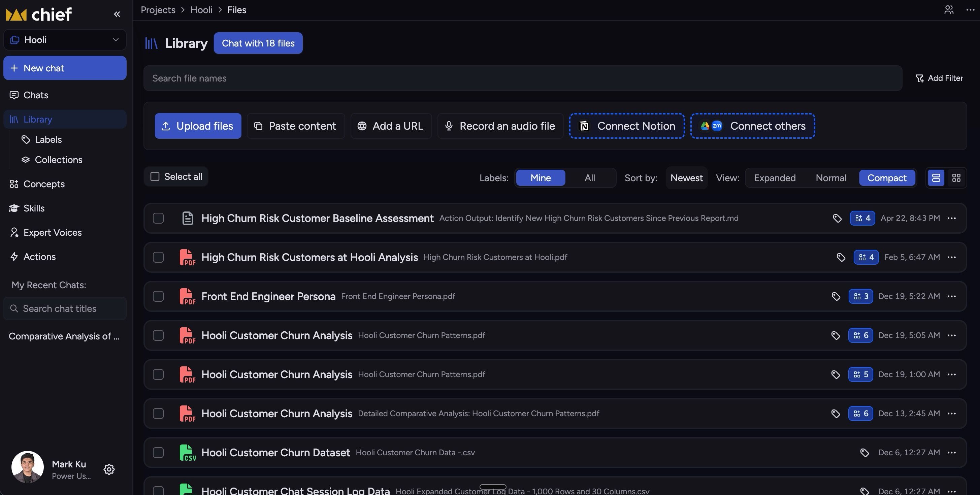Set Labels filter to All
Viewport: 980px width, 495px height.
coord(590,178)
